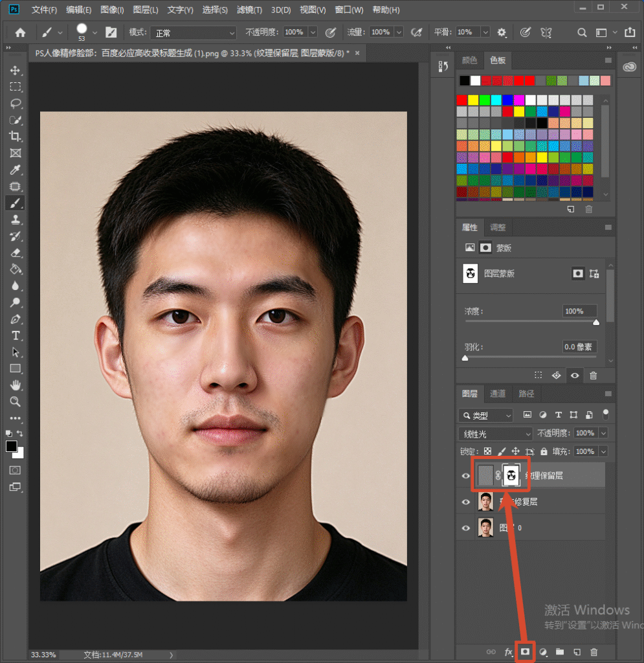Open the 滤镜(T) menu

pyautogui.click(x=249, y=10)
